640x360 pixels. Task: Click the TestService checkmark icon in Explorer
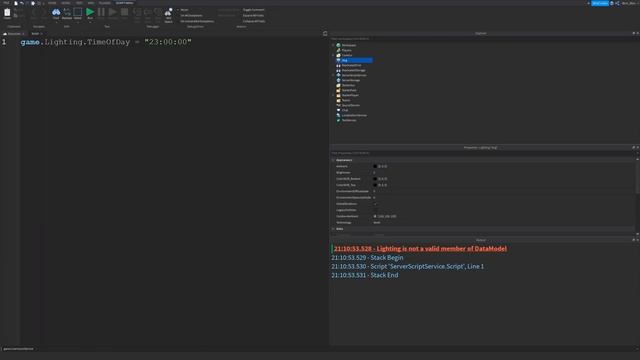pyautogui.click(x=338, y=120)
